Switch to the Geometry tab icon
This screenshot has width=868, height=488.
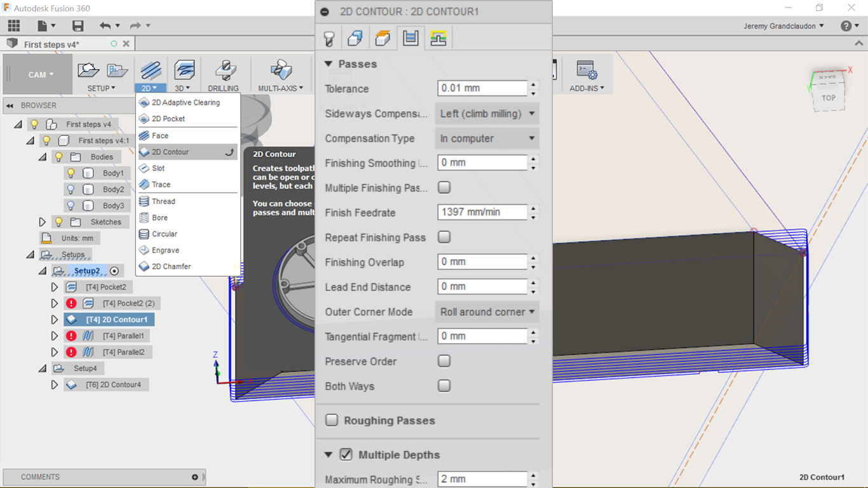click(x=355, y=39)
